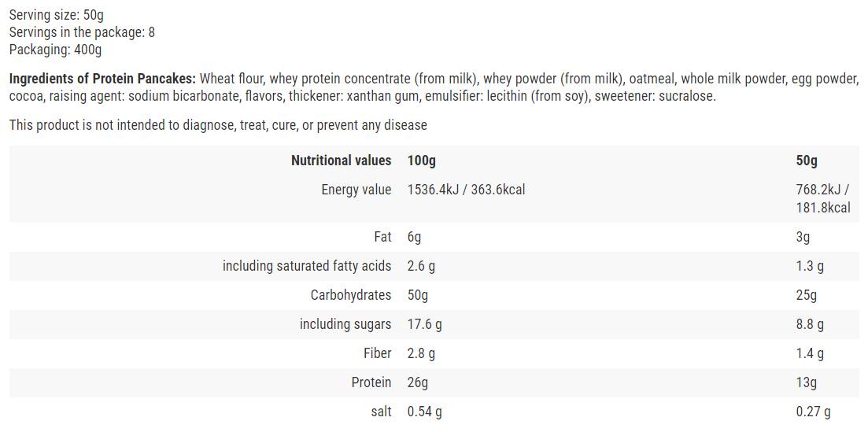Click the "including saturated fatty acids" label
The height and width of the screenshot is (432, 868).
[306, 266]
